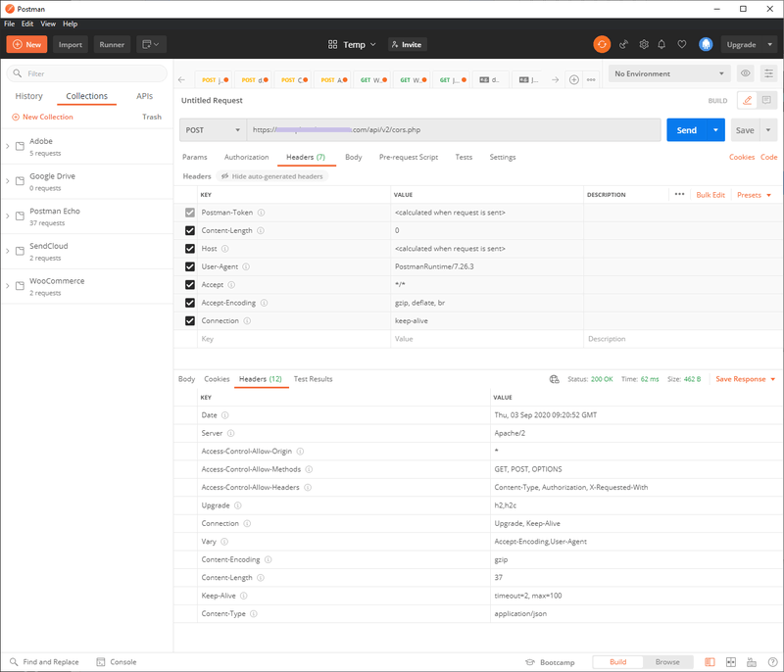The width and height of the screenshot is (784, 672).
Task: Click the Import button
Action: pos(71,44)
